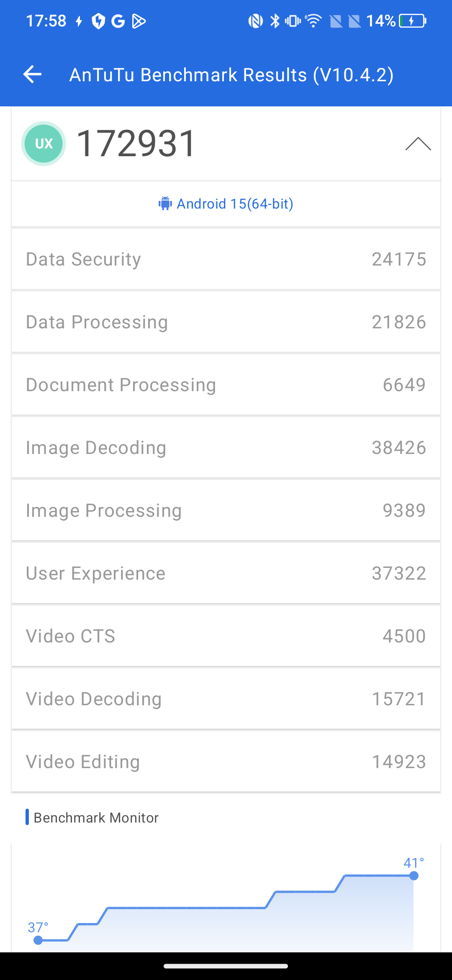The width and height of the screenshot is (452, 980).
Task: Select the Data Security row
Action: [x=226, y=259]
